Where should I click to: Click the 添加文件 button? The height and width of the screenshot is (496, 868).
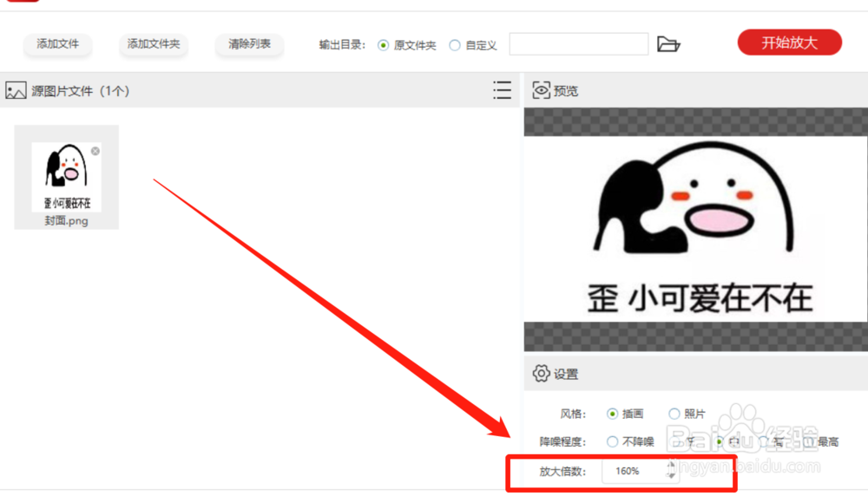click(57, 44)
